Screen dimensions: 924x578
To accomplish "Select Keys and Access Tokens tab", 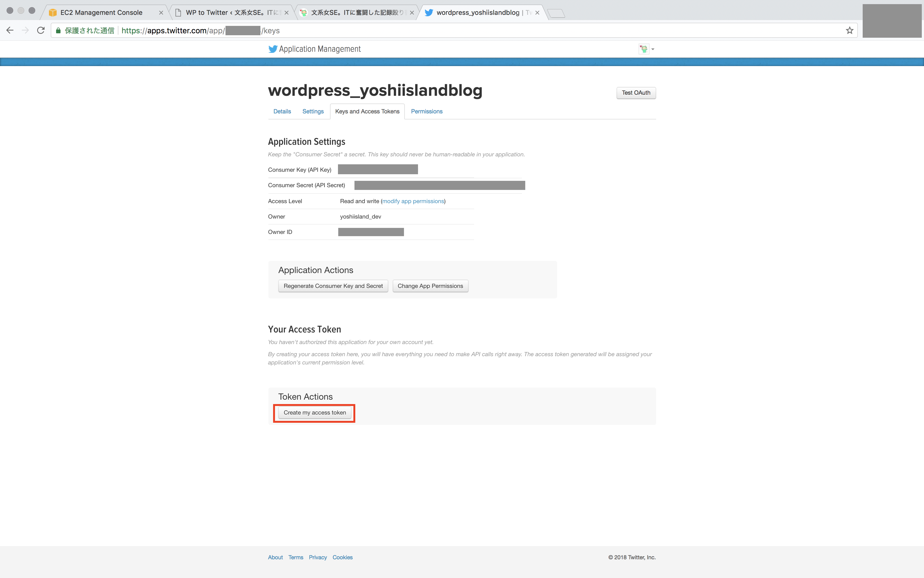I will pos(367,111).
